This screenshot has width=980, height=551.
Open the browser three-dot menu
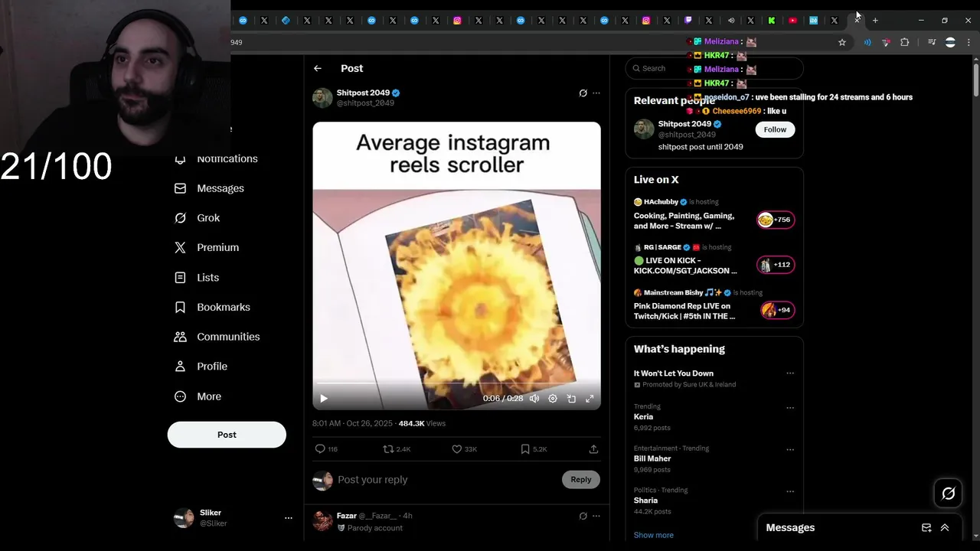point(969,42)
